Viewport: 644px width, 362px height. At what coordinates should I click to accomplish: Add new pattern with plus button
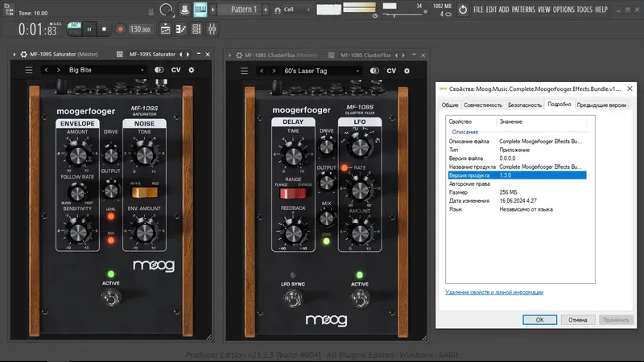tap(266, 10)
